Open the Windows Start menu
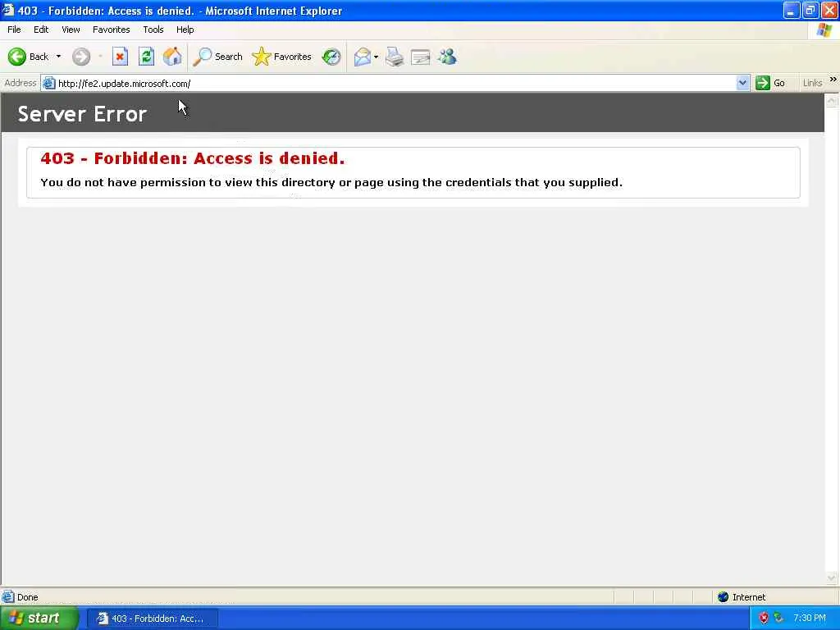Image resolution: width=840 pixels, height=630 pixels. pyautogui.click(x=39, y=619)
